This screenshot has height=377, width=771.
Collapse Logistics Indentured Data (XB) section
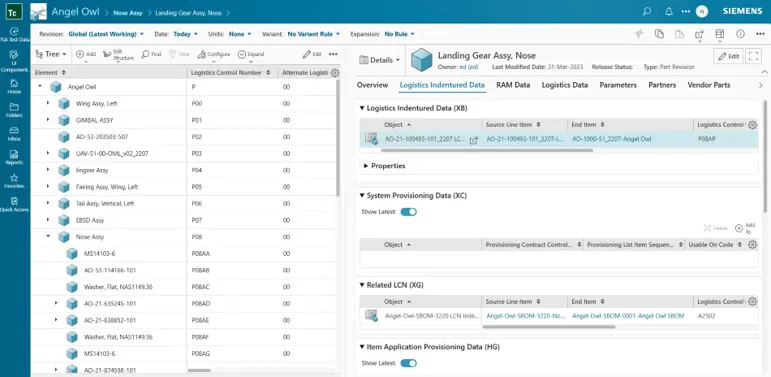pyautogui.click(x=362, y=108)
